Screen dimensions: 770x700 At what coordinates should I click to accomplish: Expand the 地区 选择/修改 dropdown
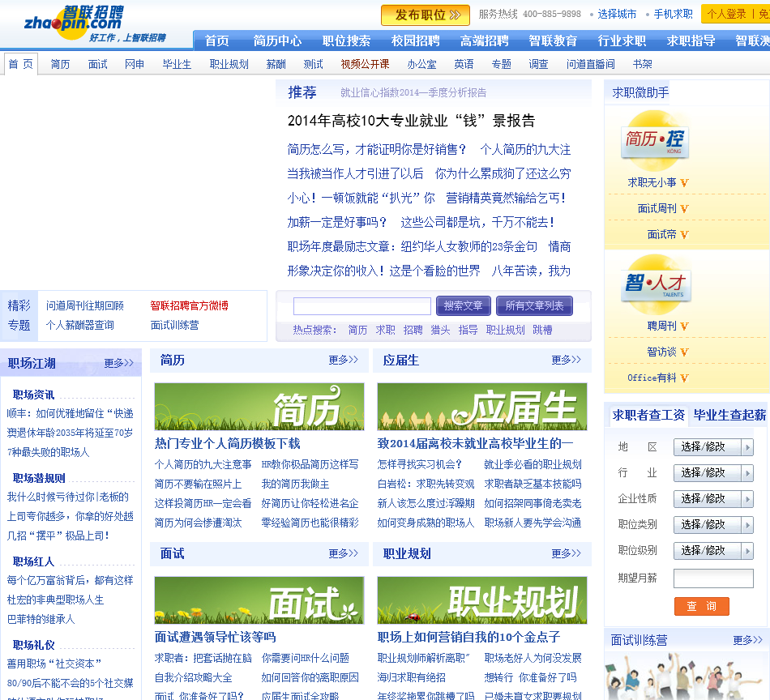pyautogui.click(x=713, y=447)
